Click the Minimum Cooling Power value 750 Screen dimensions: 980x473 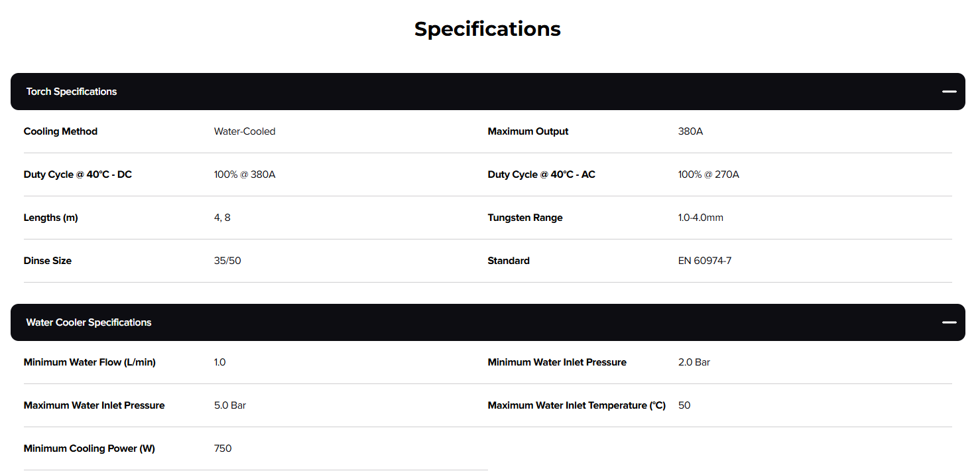point(223,448)
